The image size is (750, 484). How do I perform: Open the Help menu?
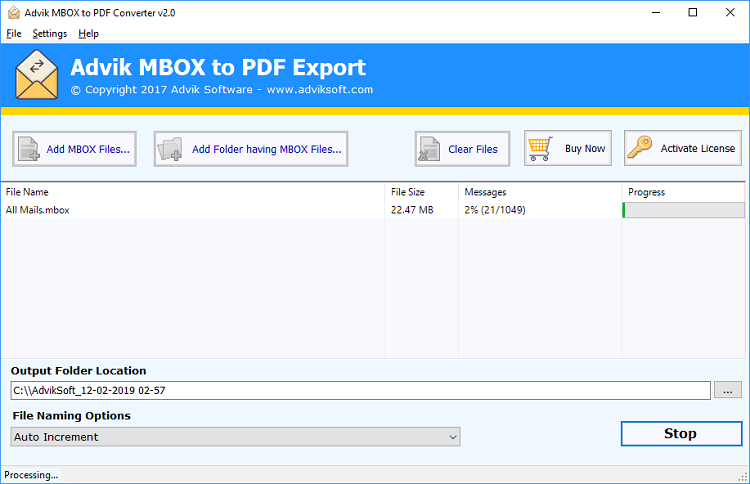coord(88,33)
